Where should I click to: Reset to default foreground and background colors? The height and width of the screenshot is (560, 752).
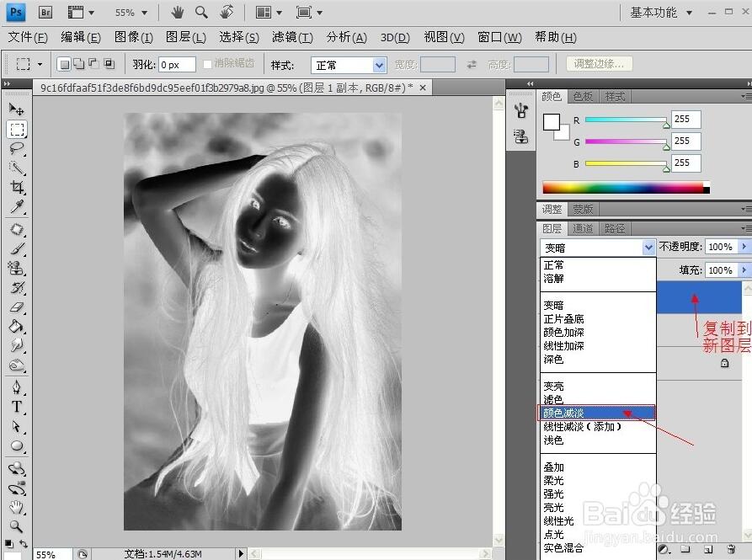pos(9,543)
